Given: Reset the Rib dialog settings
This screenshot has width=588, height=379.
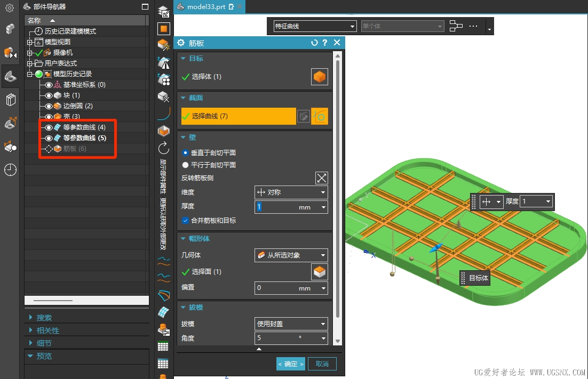Looking at the screenshot, I should [x=314, y=43].
